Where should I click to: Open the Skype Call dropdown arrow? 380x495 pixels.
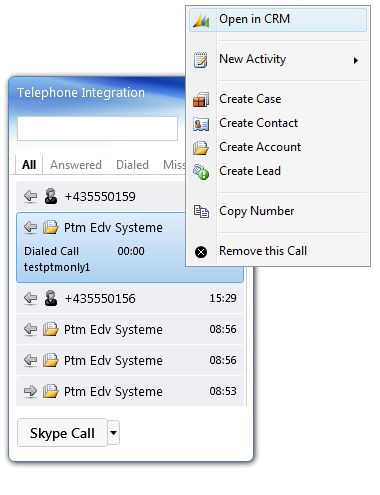[x=114, y=433]
